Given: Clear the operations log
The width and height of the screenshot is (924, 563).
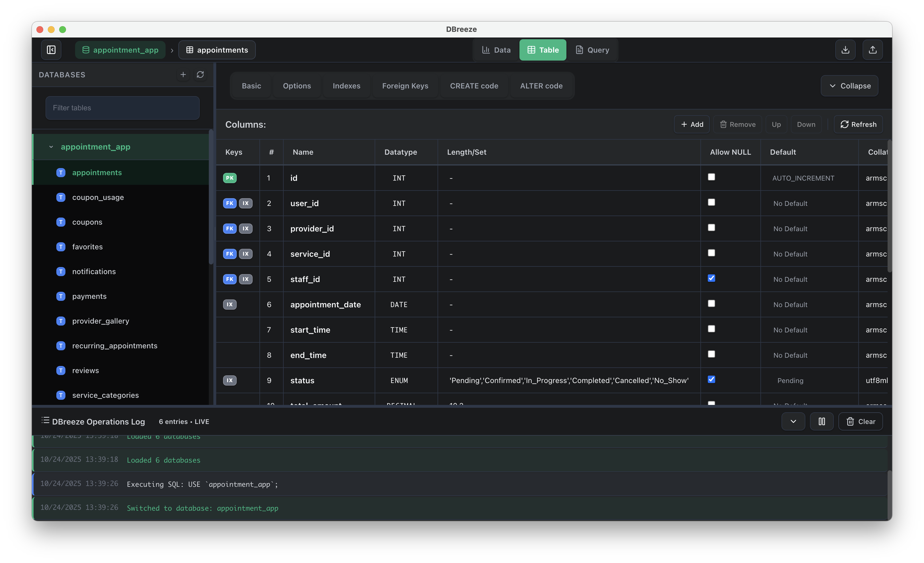Looking at the screenshot, I should coord(861,421).
